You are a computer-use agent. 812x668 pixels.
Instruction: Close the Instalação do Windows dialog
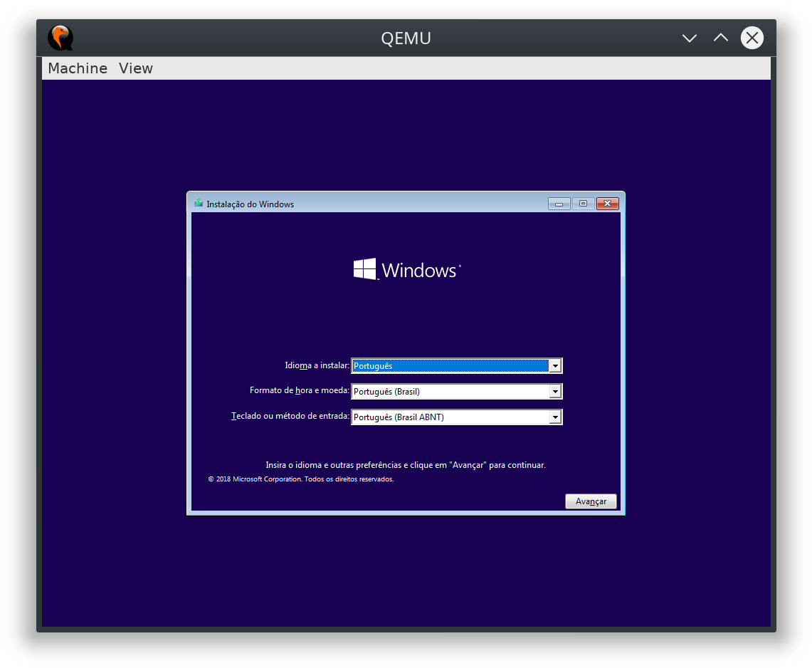[x=608, y=204]
